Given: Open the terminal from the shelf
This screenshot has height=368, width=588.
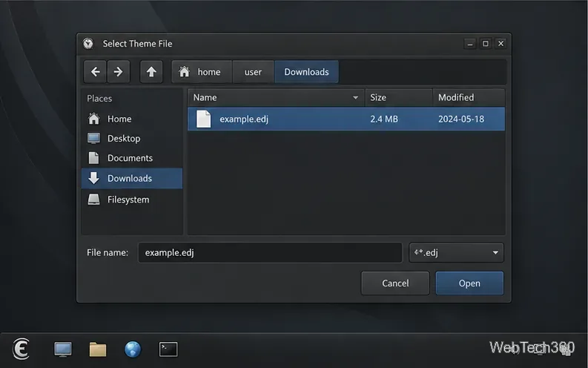Looking at the screenshot, I should [168, 349].
